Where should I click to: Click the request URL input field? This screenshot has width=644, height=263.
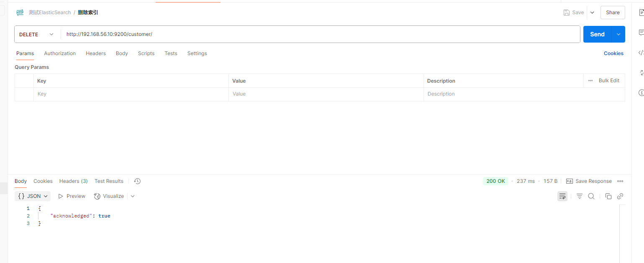(x=320, y=34)
